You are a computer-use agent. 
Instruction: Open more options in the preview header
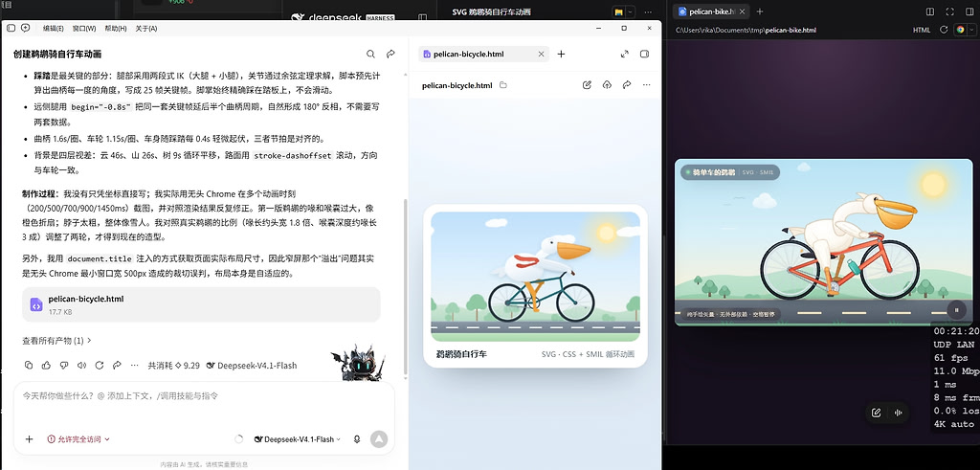point(646,85)
